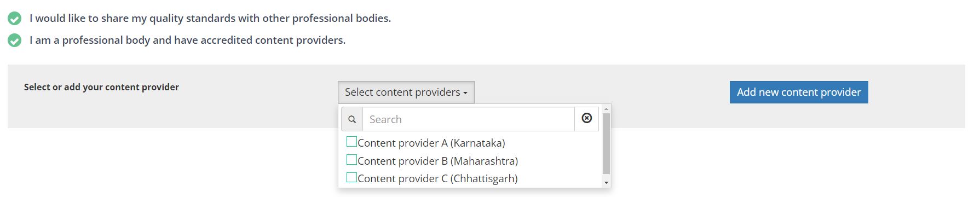Click the share quality standards statement text
This screenshot has height=197, width=980.
point(210,19)
